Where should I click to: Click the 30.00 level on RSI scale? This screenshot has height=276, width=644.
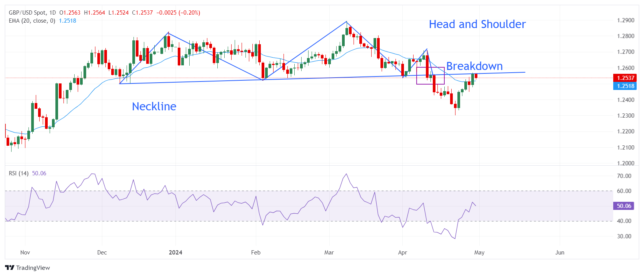tap(624, 236)
